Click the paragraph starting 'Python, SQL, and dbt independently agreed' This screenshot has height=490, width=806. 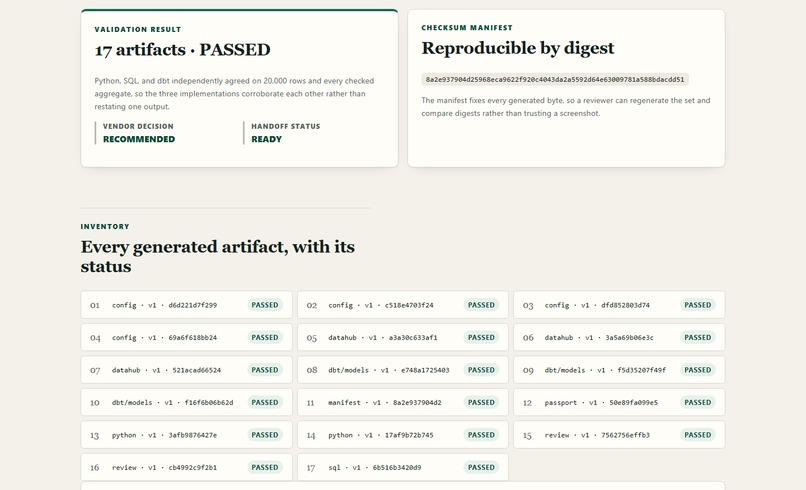click(234, 94)
